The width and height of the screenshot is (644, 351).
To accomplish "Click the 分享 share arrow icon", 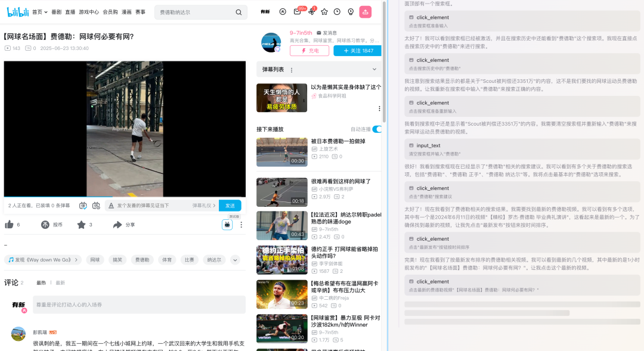I will (x=117, y=225).
